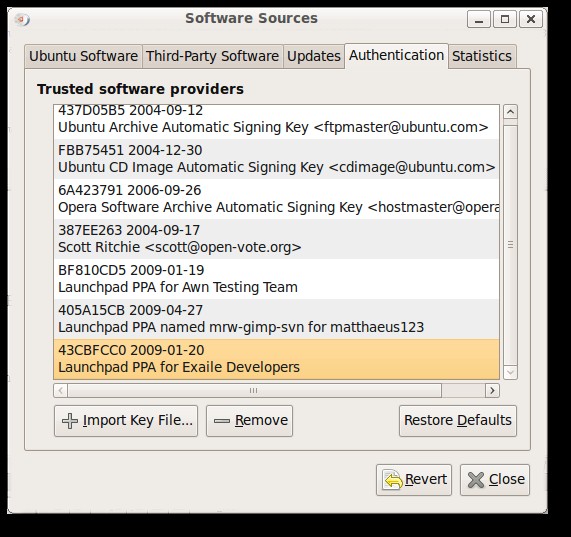Click key ID 437D05B5 2004-09-12
This screenshot has width=571, height=537.
pyautogui.click(x=130, y=110)
